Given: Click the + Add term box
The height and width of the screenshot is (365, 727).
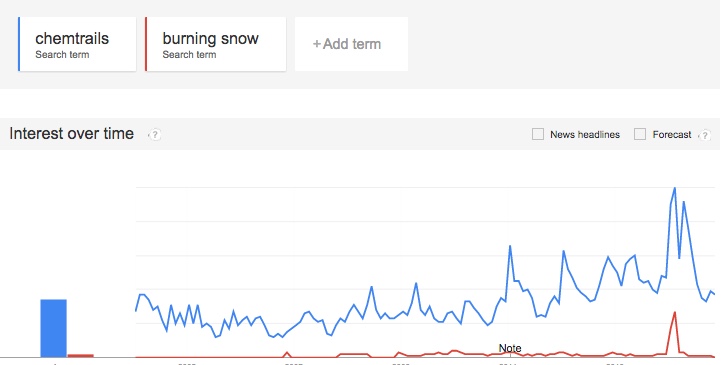Looking at the screenshot, I should (x=351, y=44).
